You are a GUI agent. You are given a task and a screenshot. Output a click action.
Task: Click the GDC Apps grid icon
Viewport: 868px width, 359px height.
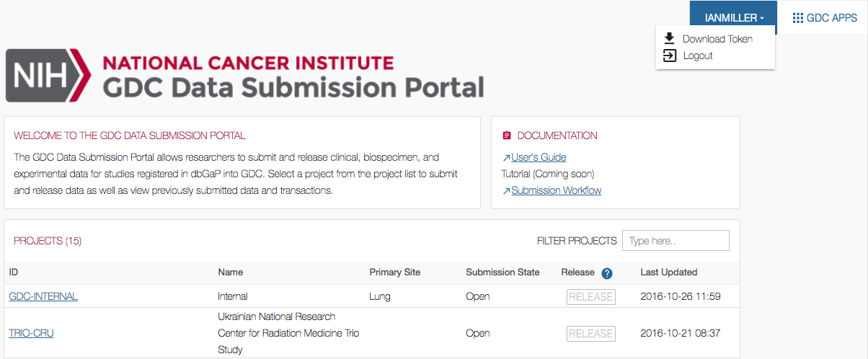[798, 18]
